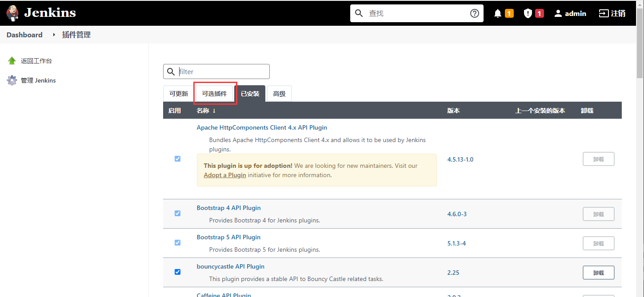This screenshot has height=297, width=644.
Task: Click 卸载 button for Bootstrap 5 plugin
Action: pyautogui.click(x=599, y=243)
